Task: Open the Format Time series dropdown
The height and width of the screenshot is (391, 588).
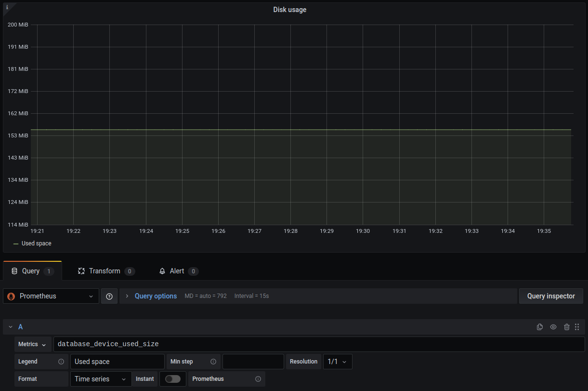Action: click(101, 379)
